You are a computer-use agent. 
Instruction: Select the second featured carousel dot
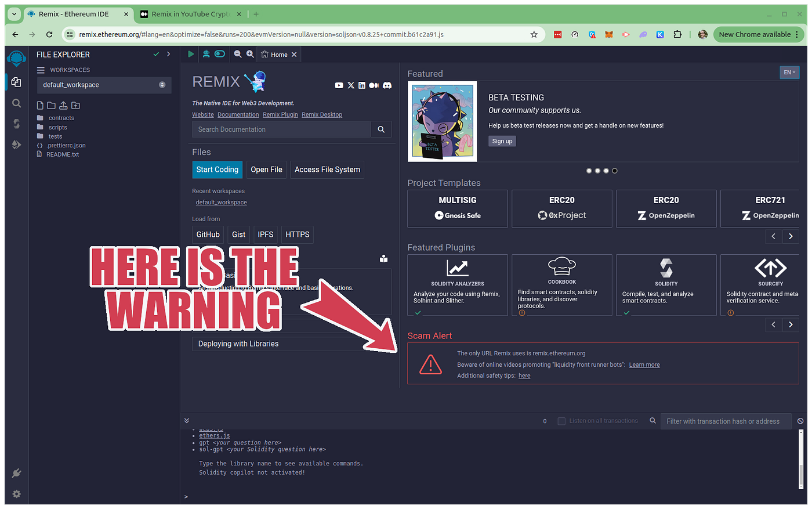[597, 171]
